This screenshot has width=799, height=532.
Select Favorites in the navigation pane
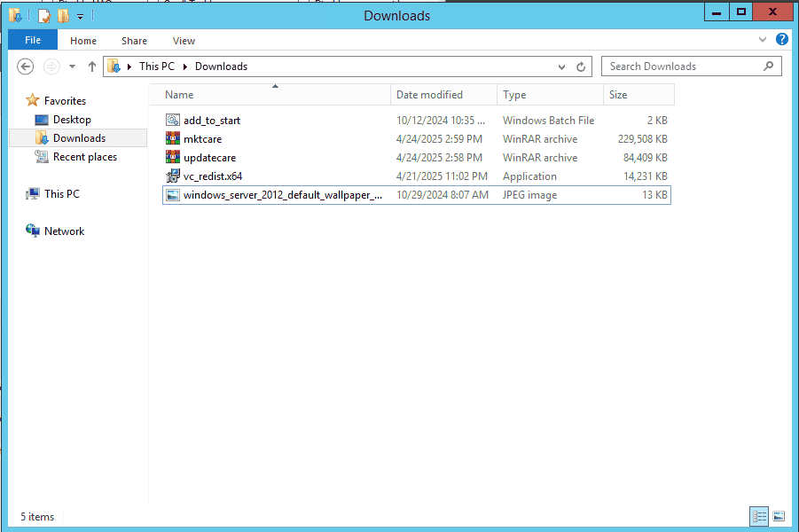65,101
